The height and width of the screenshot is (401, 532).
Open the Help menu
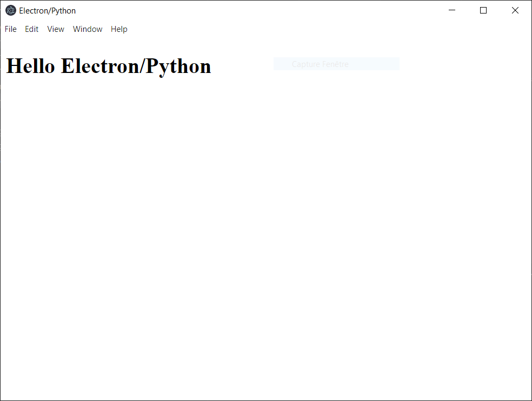(119, 29)
